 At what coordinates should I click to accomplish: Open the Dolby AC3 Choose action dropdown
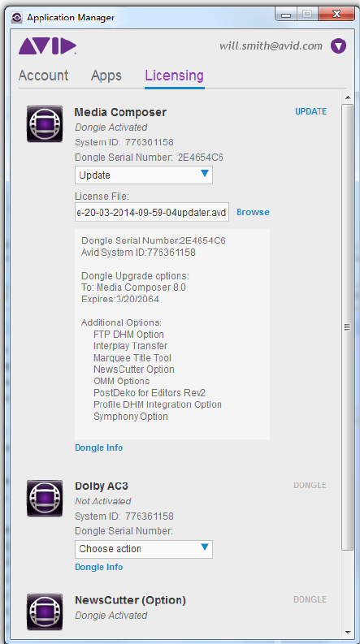pos(144,549)
